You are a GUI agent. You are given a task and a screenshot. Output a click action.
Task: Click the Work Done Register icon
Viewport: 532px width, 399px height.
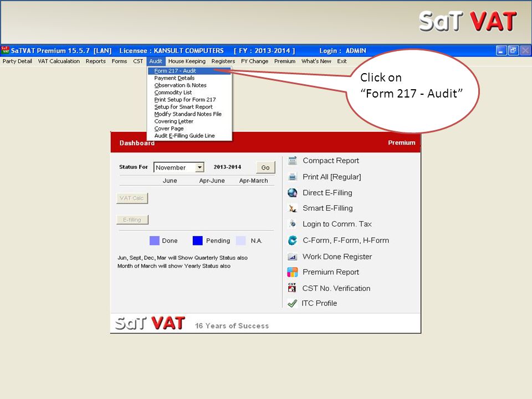pyautogui.click(x=293, y=257)
